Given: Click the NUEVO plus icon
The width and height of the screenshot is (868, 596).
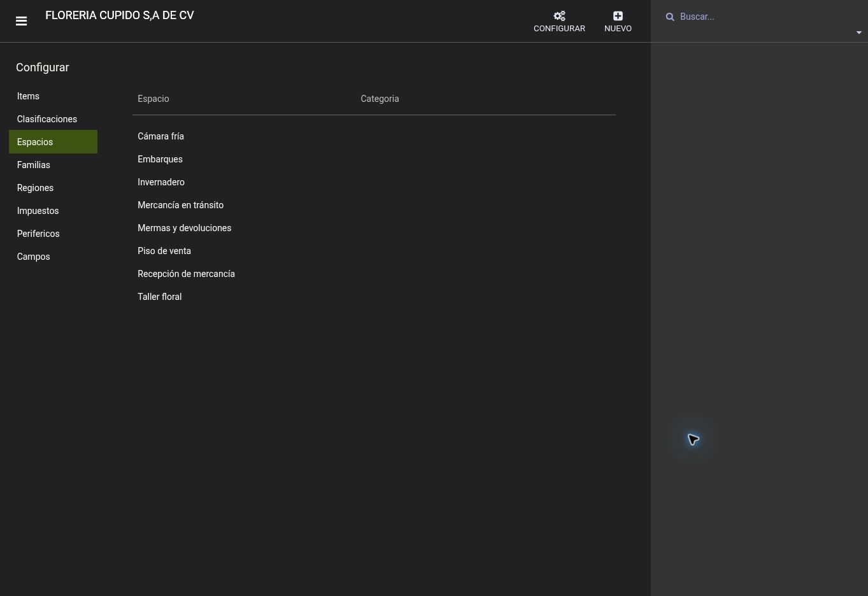Looking at the screenshot, I should coord(618,16).
